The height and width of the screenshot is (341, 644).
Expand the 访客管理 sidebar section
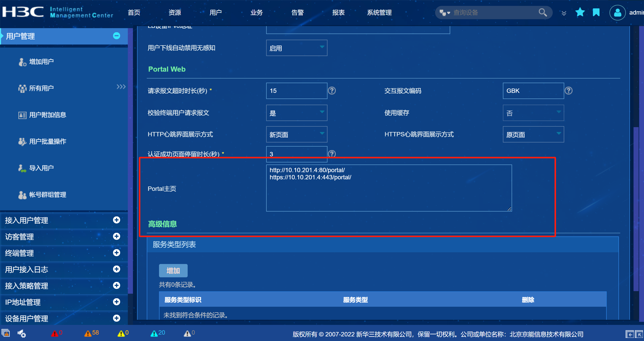pos(117,236)
